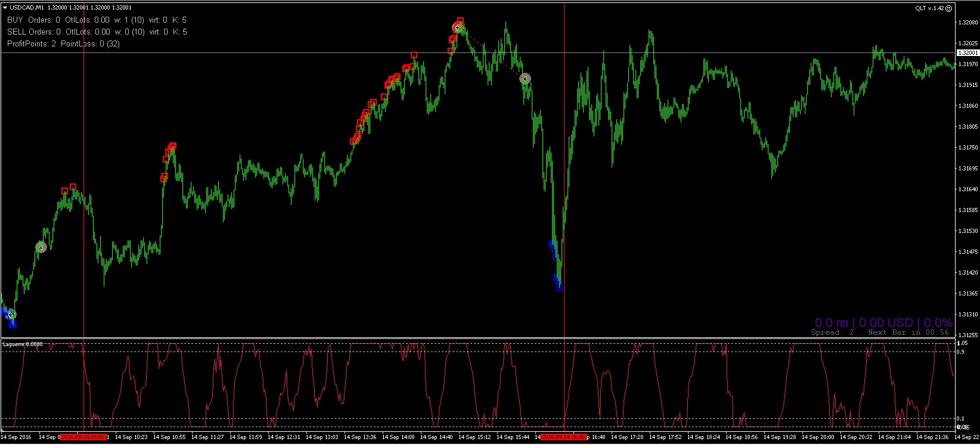
Task: Click the 1.32080 price scale label
Action: (968, 23)
